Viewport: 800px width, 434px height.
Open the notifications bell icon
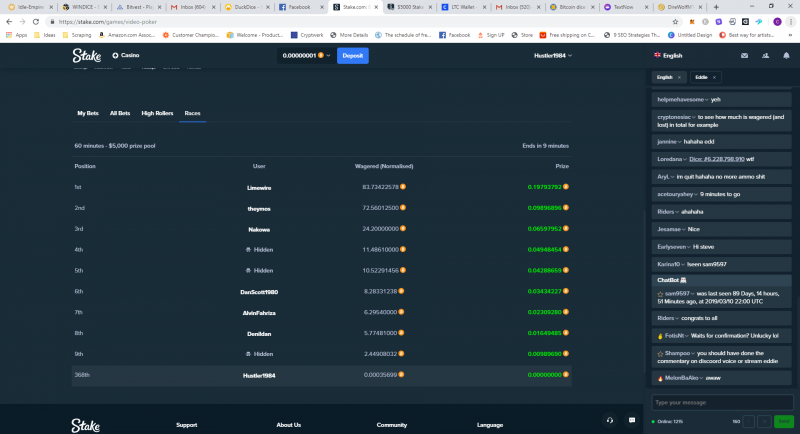coord(786,56)
